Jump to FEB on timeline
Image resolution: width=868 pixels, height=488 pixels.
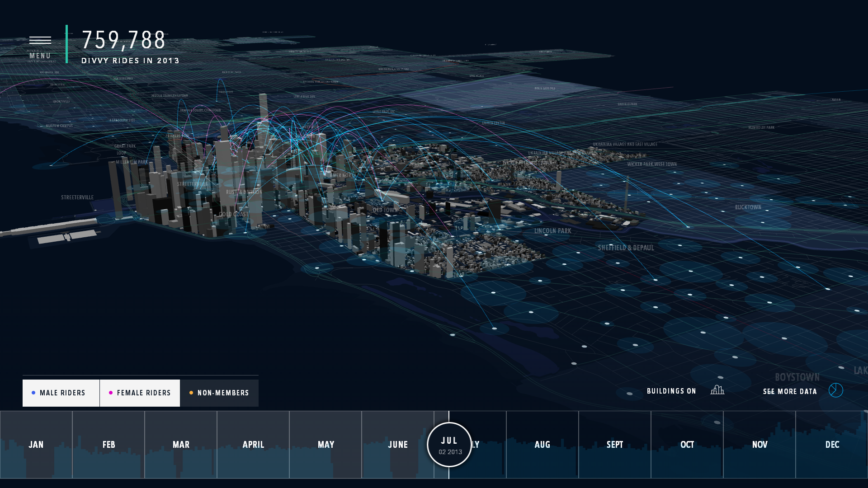(x=109, y=445)
